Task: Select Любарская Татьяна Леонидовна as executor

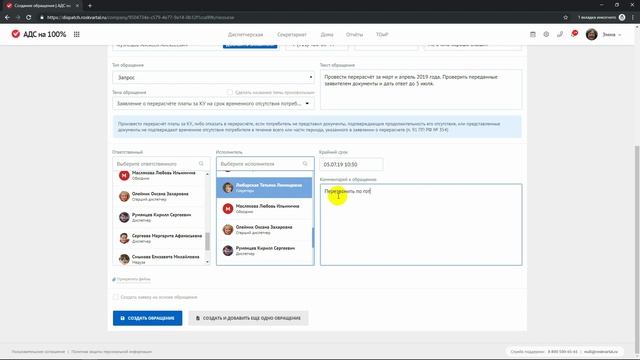Action: tap(264, 188)
